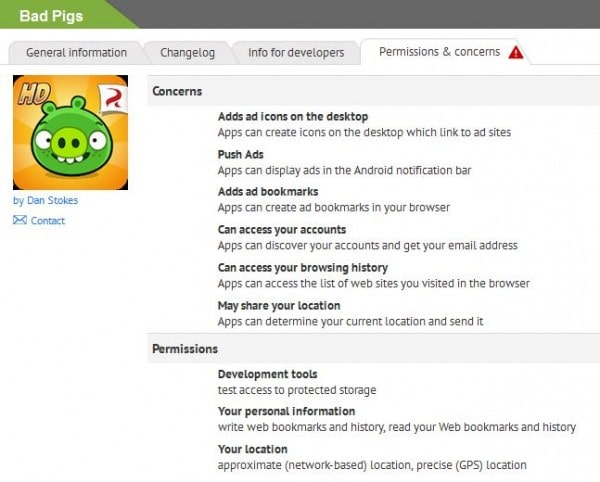
Task: Select the Adds ad icons on the desktop concern
Action: (x=293, y=117)
